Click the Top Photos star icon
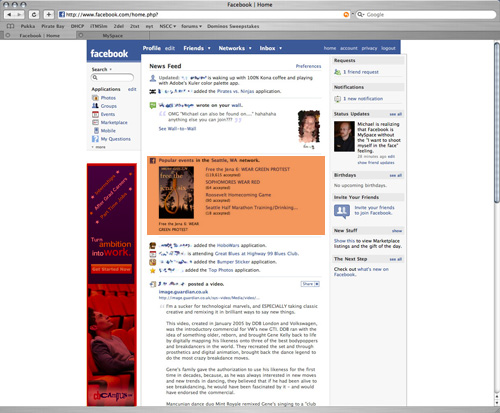500x413 pixels. [x=153, y=270]
